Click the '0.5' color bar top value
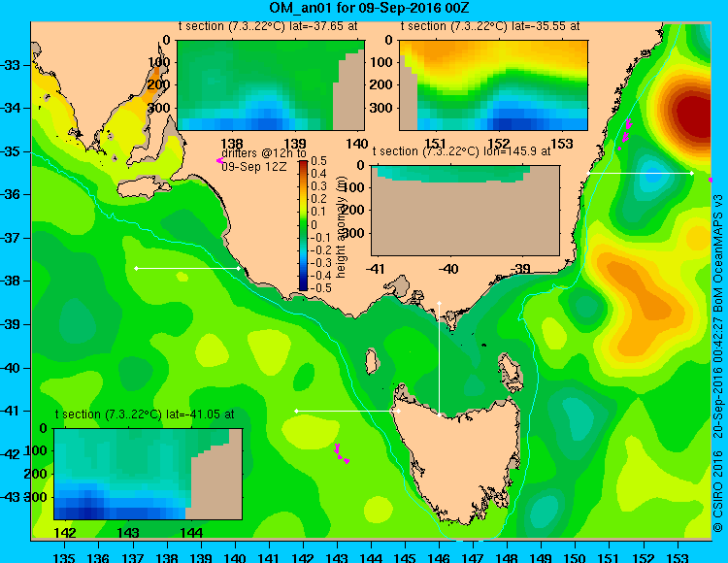The width and height of the screenshot is (728, 563). 318,161
